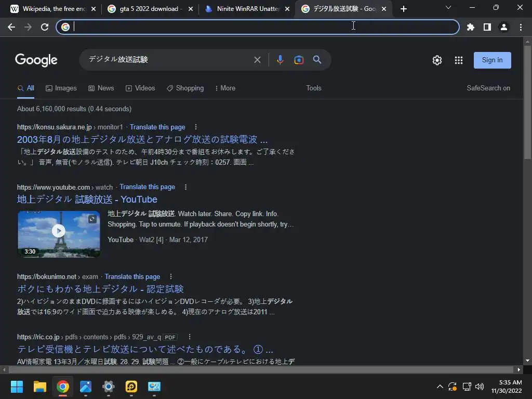Open options for bokunimo.net result

coord(170,277)
